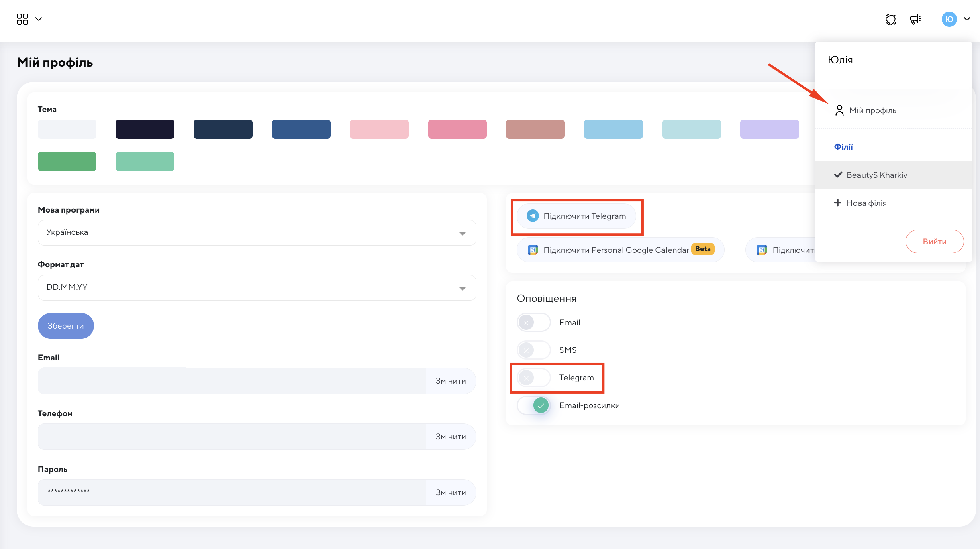Enable Email notifications toggle
The width and height of the screenshot is (980, 549).
pos(533,323)
